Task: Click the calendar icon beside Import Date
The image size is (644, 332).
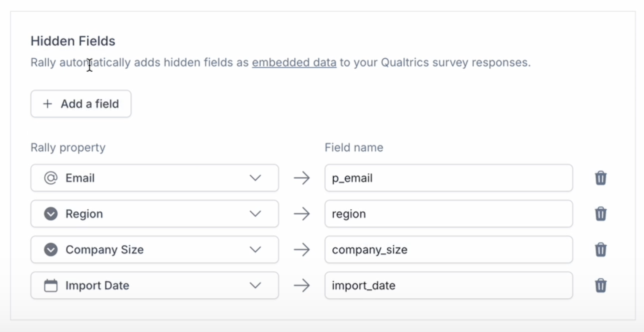Action: 51,286
